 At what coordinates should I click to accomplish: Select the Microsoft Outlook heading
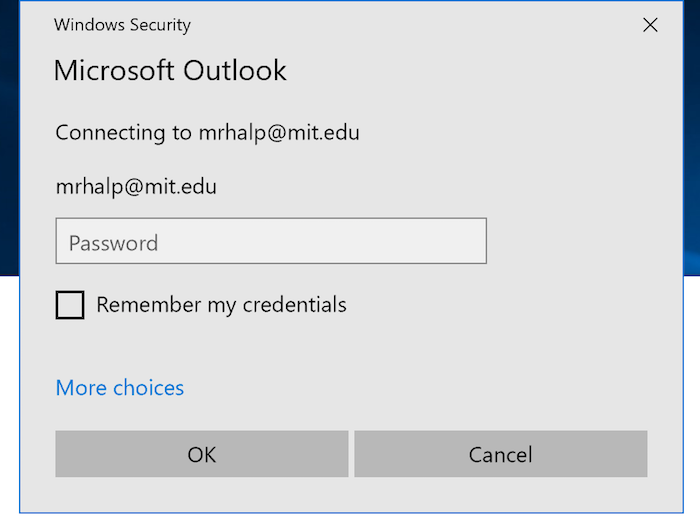[170, 71]
